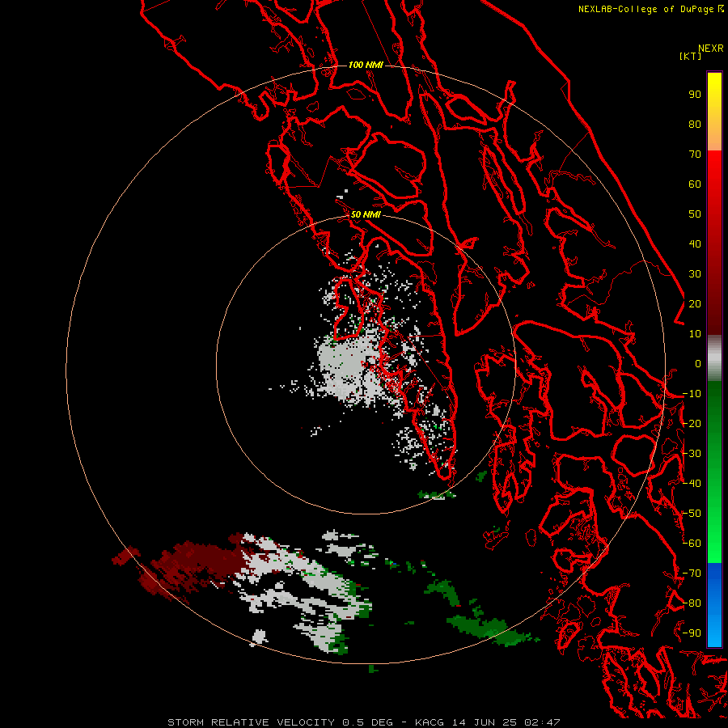
Task: Select the green segment of velocity color bar
Action: pos(714,472)
